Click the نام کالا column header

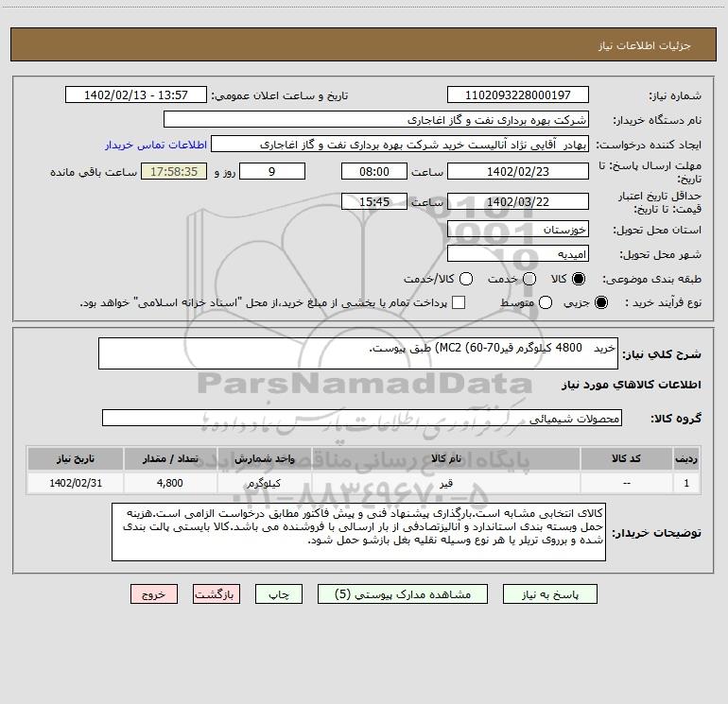pos(446,459)
